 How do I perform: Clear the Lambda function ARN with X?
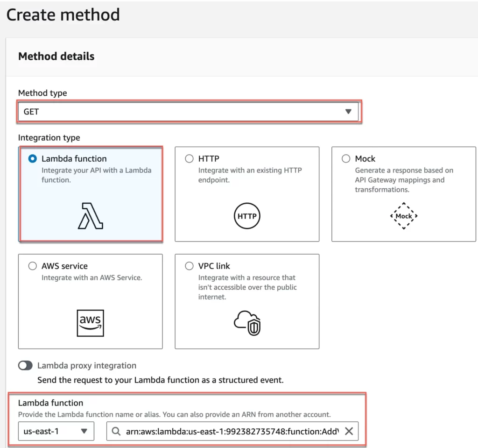pyautogui.click(x=349, y=431)
